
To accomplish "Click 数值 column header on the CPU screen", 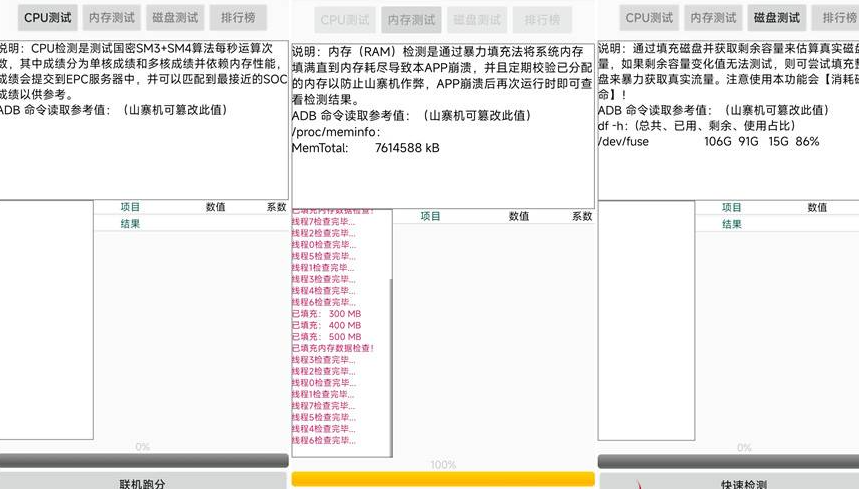I will pyautogui.click(x=216, y=207).
